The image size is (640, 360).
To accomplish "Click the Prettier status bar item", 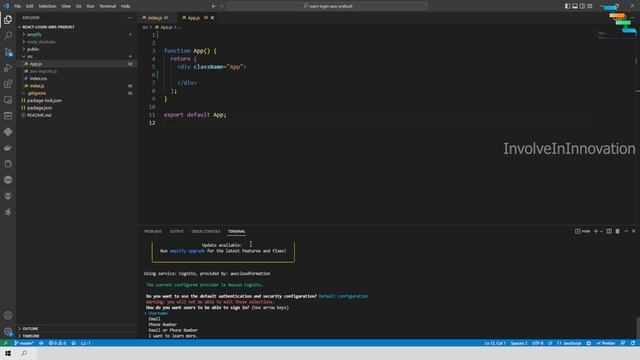I will click(606, 343).
